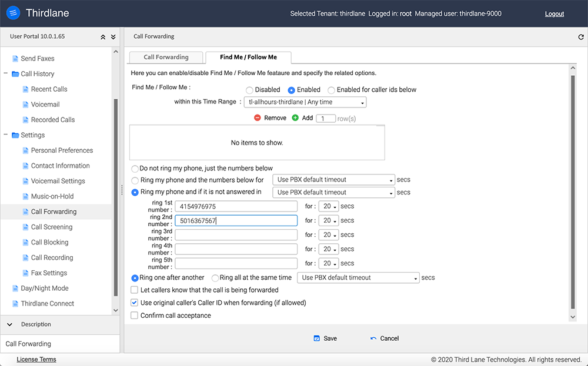The width and height of the screenshot is (588, 366).
Task: Click the Save disk icon
Action: pyautogui.click(x=316, y=338)
